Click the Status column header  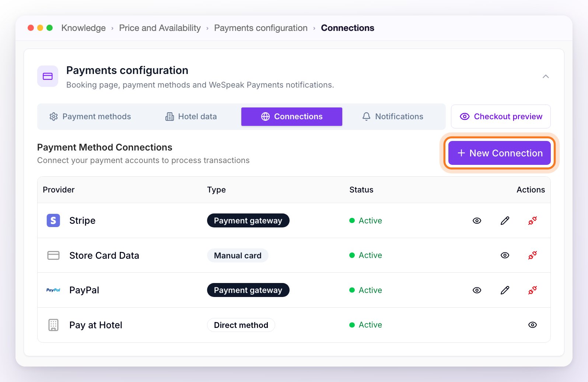coord(361,190)
